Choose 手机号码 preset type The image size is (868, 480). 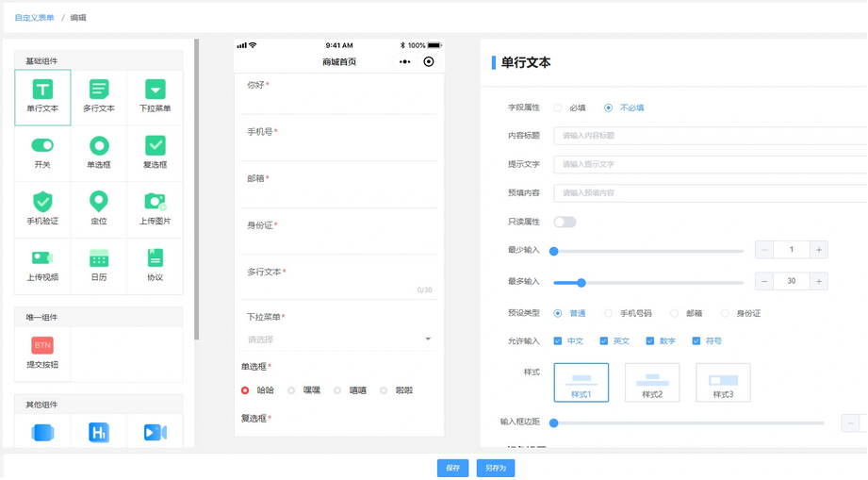(609, 314)
